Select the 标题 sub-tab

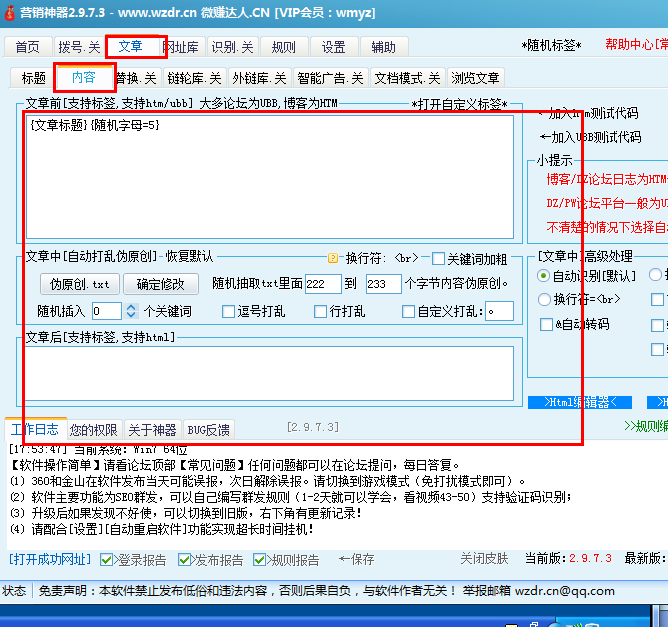[33, 78]
